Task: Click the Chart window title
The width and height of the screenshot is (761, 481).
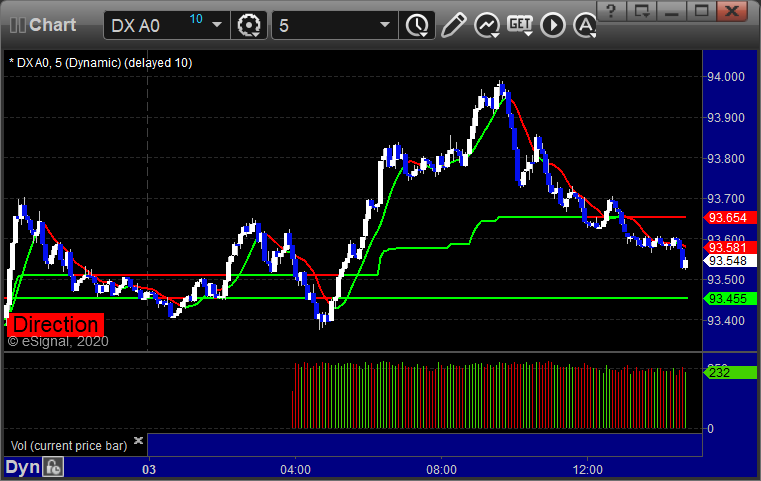Action: pyautogui.click(x=52, y=25)
